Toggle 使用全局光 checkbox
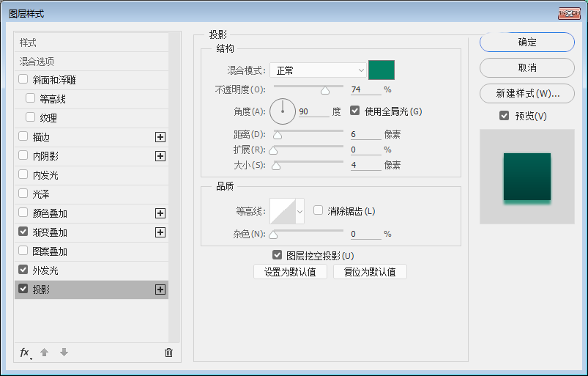 (354, 111)
